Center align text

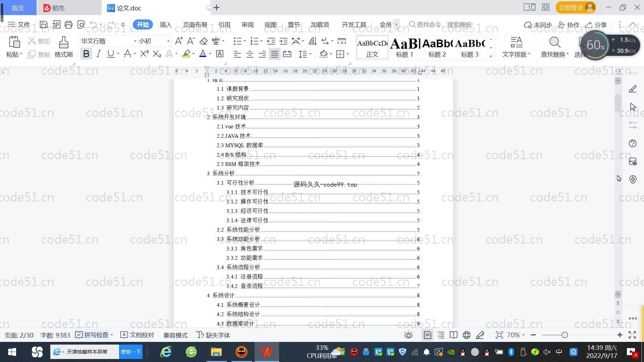point(250,54)
